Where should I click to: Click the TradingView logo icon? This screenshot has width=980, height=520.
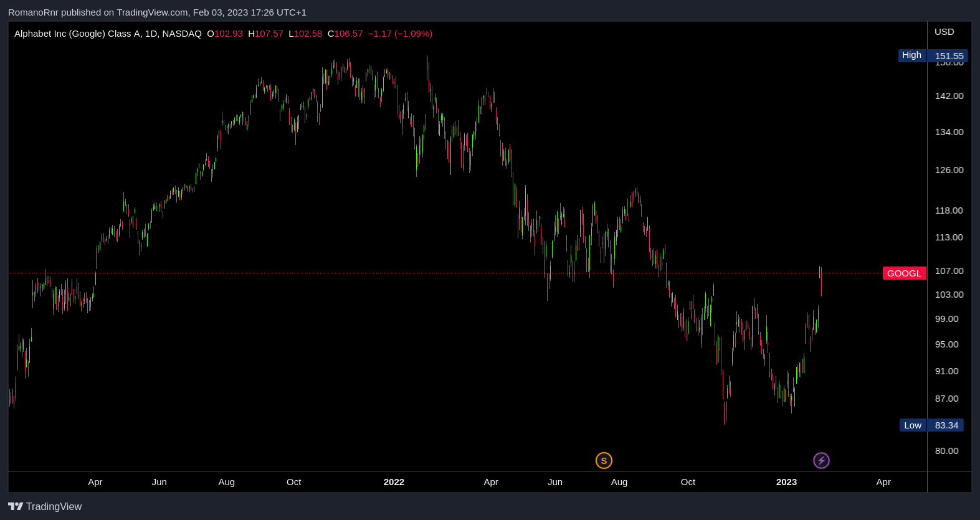(x=16, y=506)
